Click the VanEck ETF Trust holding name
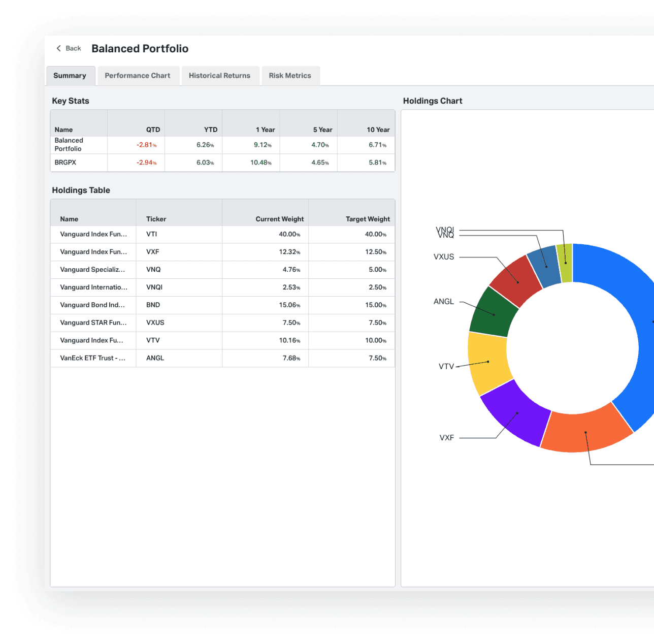This screenshot has height=644, width=654. pos(93,358)
